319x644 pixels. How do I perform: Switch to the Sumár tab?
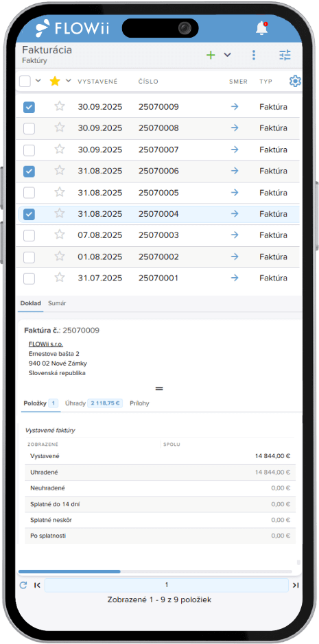coord(57,304)
